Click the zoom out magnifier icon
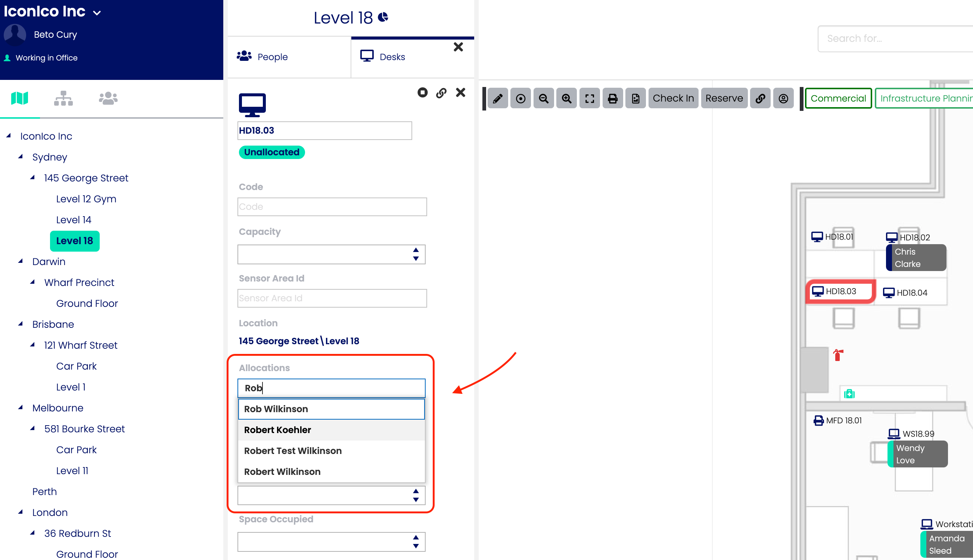Viewport: 973px width, 560px height. [x=543, y=99]
